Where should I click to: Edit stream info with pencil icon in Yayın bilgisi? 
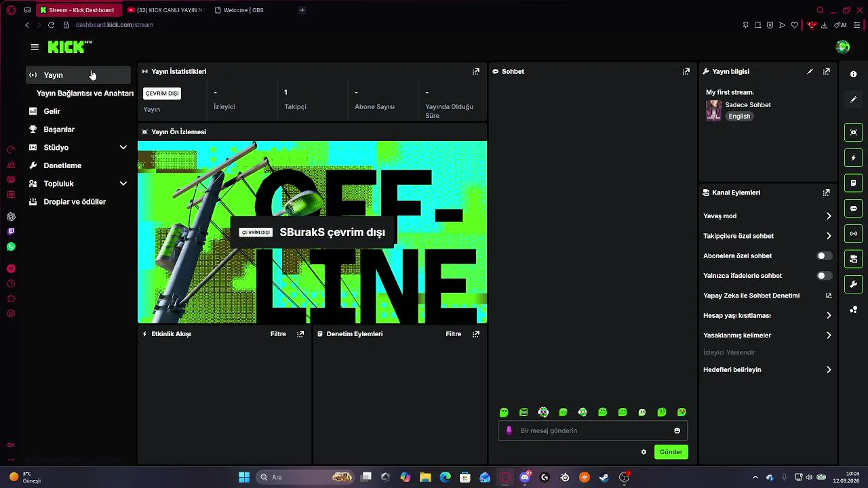click(810, 71)
